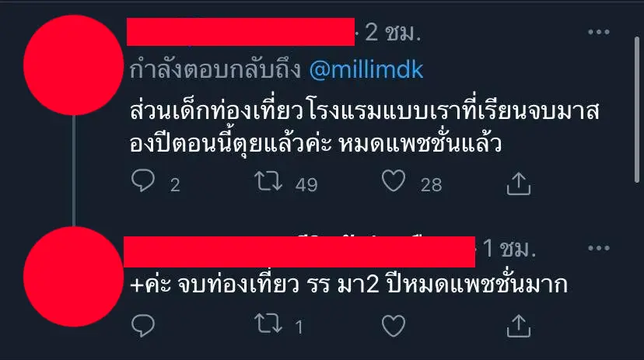Click the vertical scrollbar thumb on right
644x360 pixels.
[636, 110]
